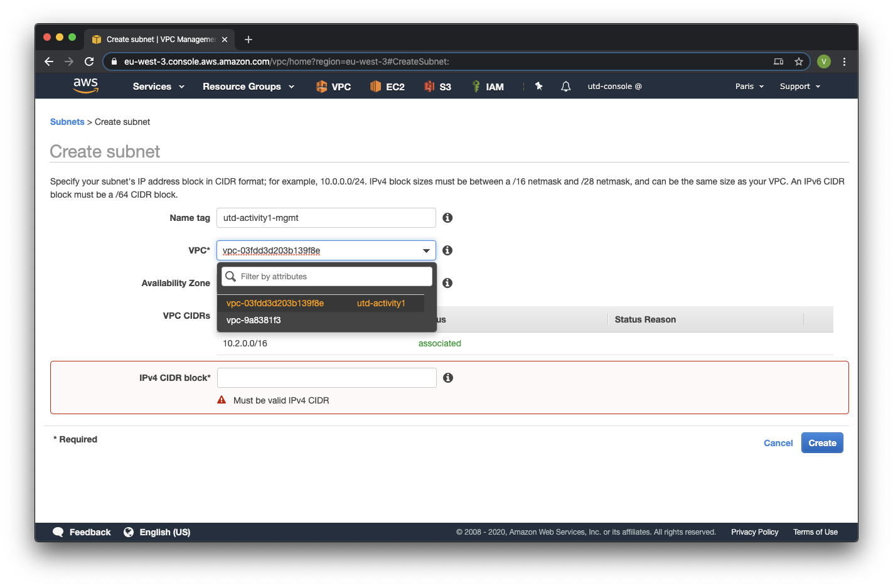Show info for VPC field

[x=447, y=250]
